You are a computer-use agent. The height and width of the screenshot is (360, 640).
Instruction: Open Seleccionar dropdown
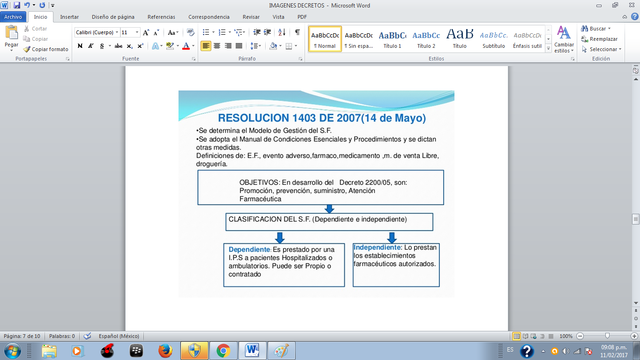coord(601,49)
